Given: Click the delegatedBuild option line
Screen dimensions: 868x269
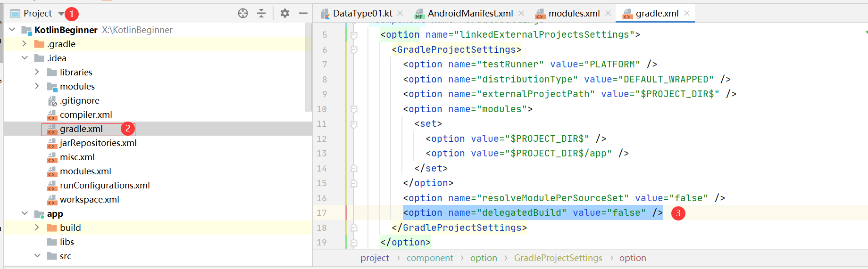Looking at the screenshot, I should (x=533, y=213).
